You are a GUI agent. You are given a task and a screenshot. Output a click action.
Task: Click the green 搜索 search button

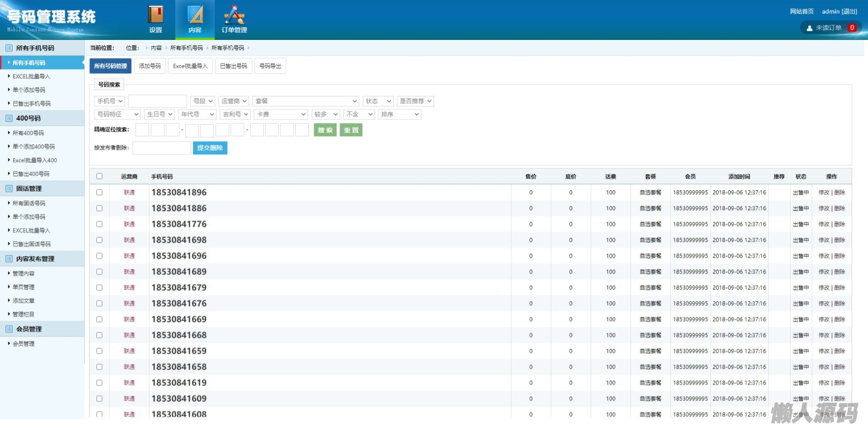point(325,130)
